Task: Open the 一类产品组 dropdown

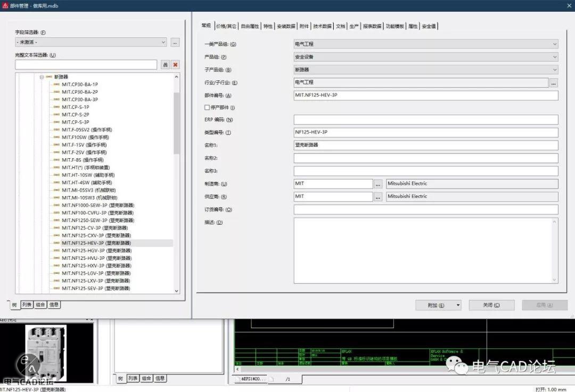Action: 426,44
